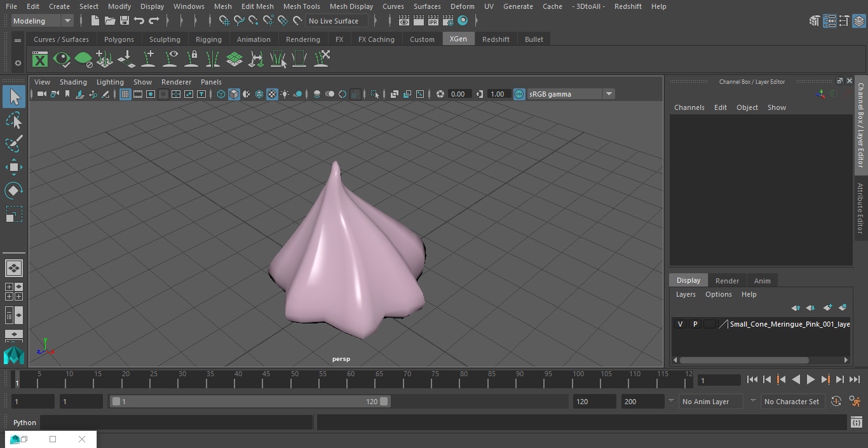The height and width of the screenshot is (448, 868).
Task: Create a new scene file icon
Action: coord(94,21)
